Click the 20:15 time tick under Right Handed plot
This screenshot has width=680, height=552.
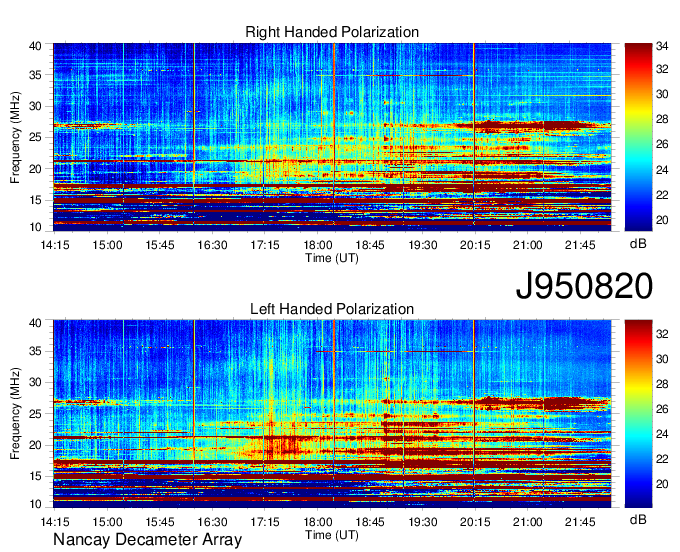(475, 245)
